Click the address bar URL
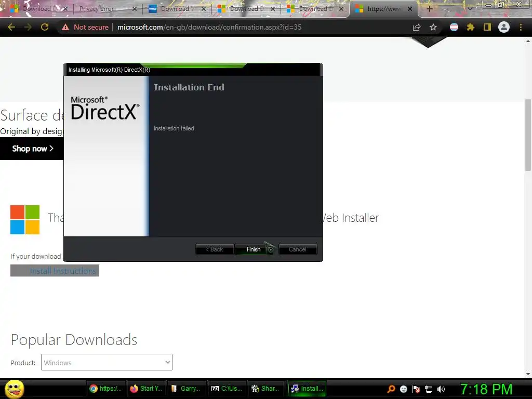This screenshot has width=532, height=399. (209, 27)
